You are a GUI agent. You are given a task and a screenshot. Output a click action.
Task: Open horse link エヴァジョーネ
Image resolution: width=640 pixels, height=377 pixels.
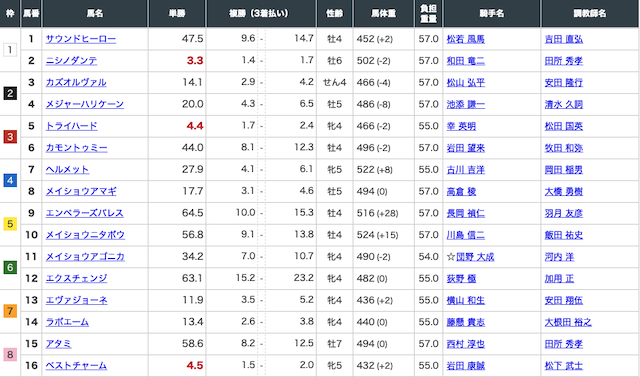pyautogui.click(x=76, y=300)
